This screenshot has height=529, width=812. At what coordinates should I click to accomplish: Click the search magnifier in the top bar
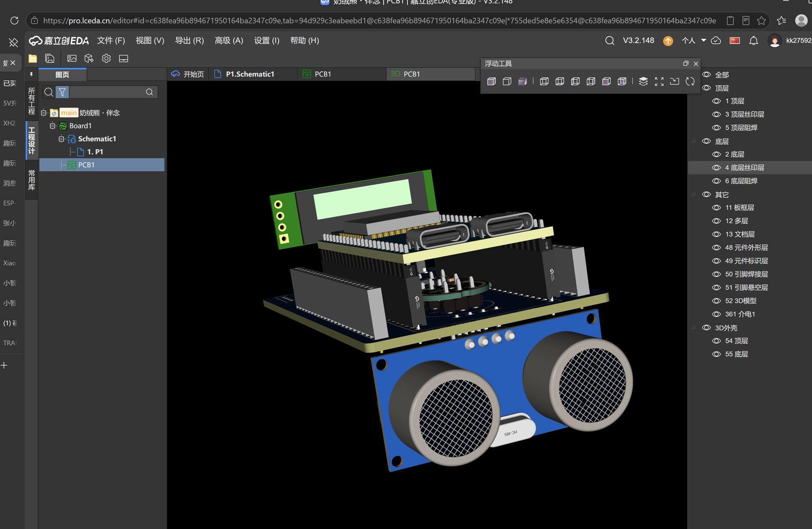[x=609, y=41]
